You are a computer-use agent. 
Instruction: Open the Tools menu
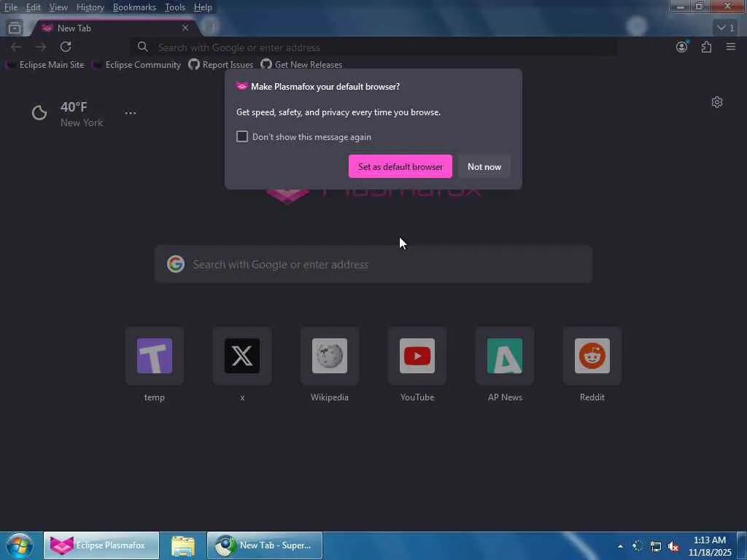tap(175, 7)
